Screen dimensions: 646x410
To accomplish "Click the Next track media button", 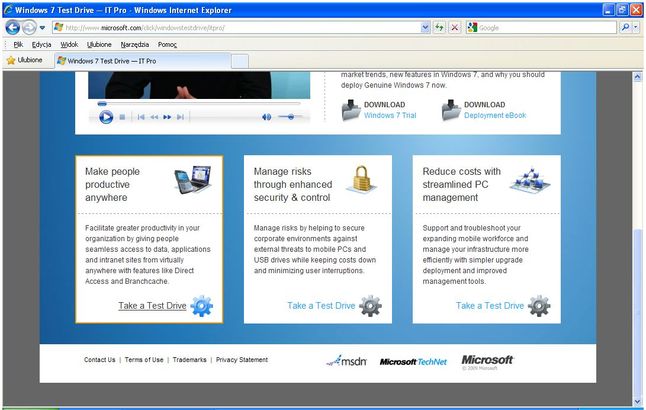I will (x=180, y=117).
